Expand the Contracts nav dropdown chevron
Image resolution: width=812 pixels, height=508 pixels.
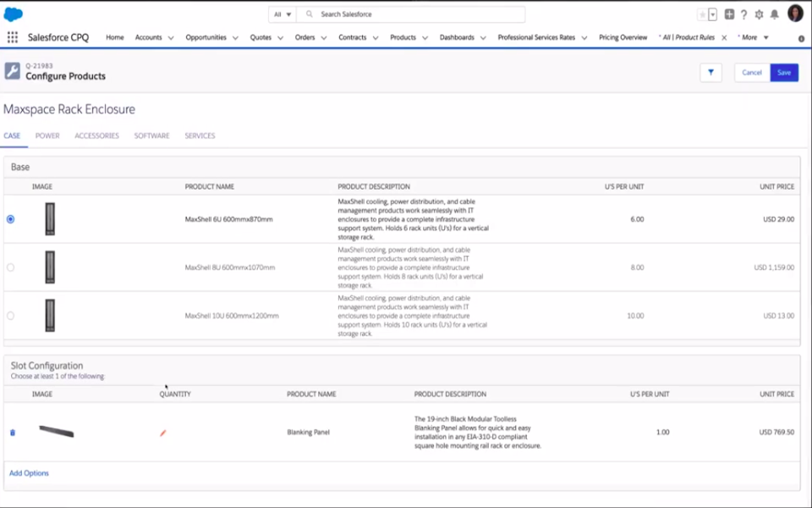coord(376,38)
